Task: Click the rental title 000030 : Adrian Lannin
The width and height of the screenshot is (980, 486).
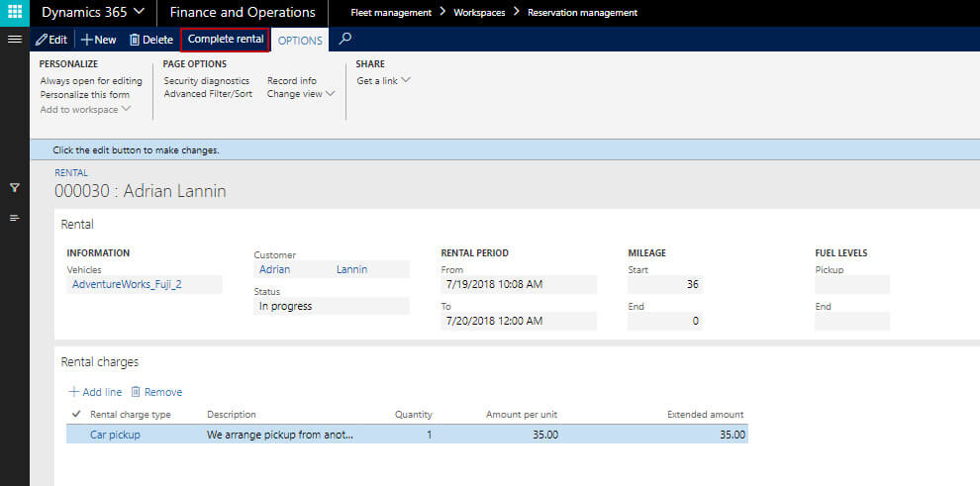Action: [140, 191]
